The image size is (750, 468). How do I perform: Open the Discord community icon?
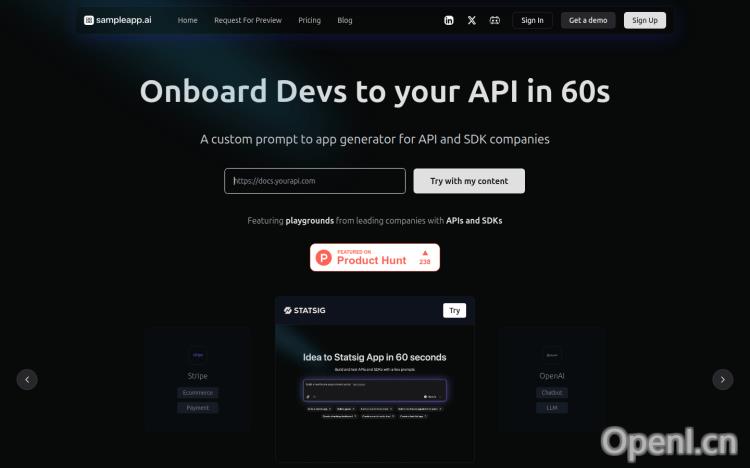[x=495, y=20]
